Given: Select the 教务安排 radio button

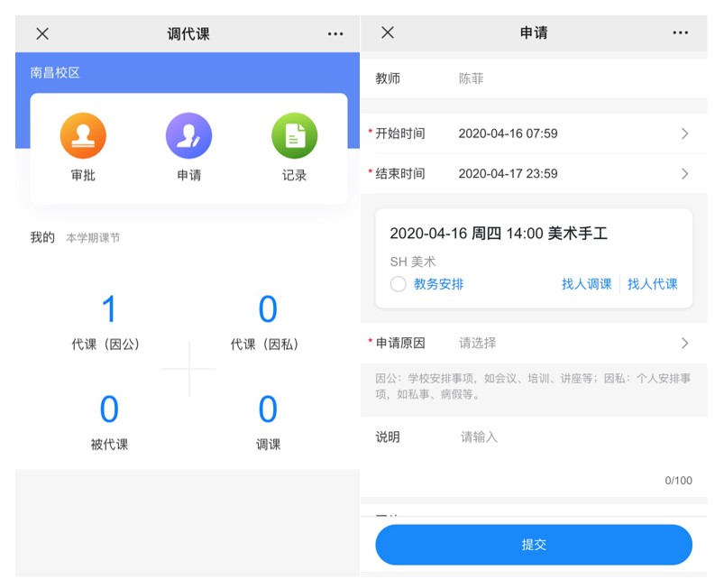Looking at the screenshot, I should click(x=399, y=284).
